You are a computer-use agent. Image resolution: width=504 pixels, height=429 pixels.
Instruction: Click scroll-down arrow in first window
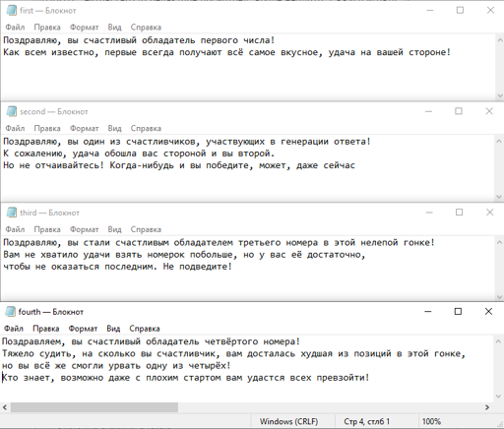pos(500,95)
